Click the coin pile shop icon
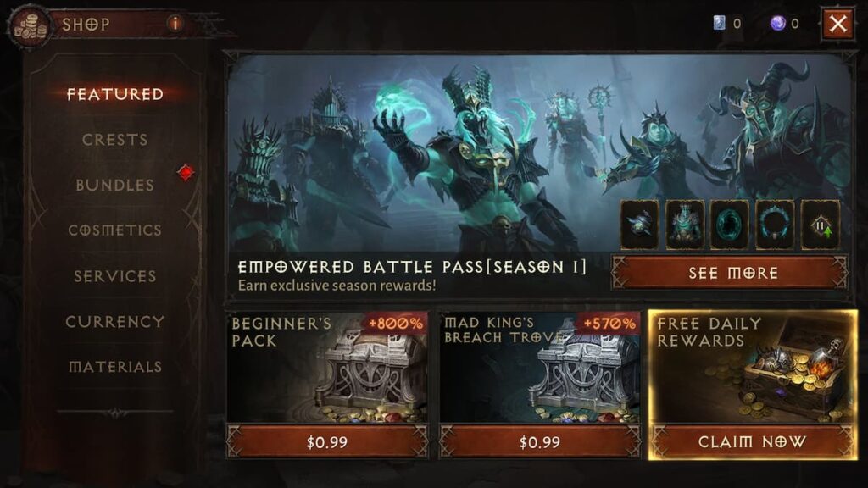Image resolution: width=868 pixels, height=488 pixels. 30,26
